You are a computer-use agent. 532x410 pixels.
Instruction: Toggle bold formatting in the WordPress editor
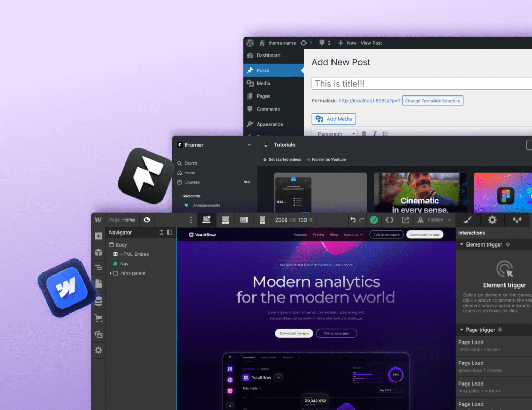[364, 134]
